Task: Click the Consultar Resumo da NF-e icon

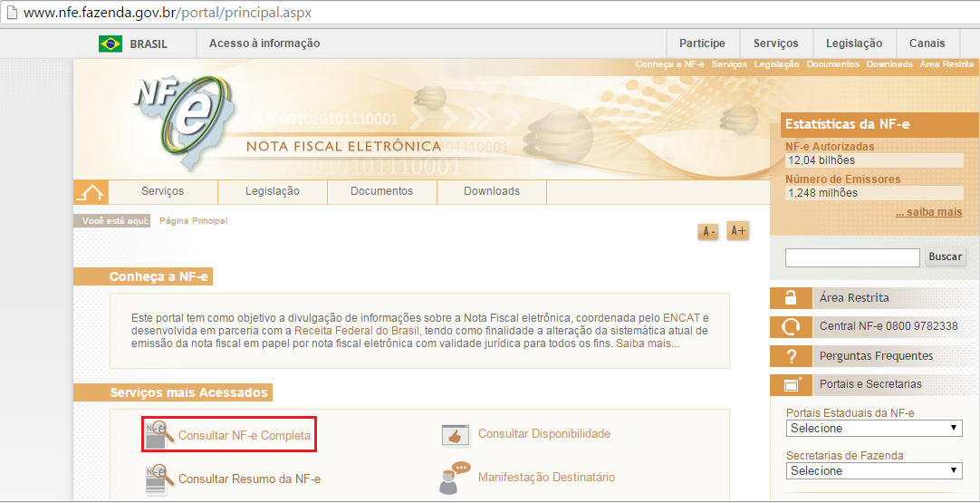Action: tap(159, 479)
